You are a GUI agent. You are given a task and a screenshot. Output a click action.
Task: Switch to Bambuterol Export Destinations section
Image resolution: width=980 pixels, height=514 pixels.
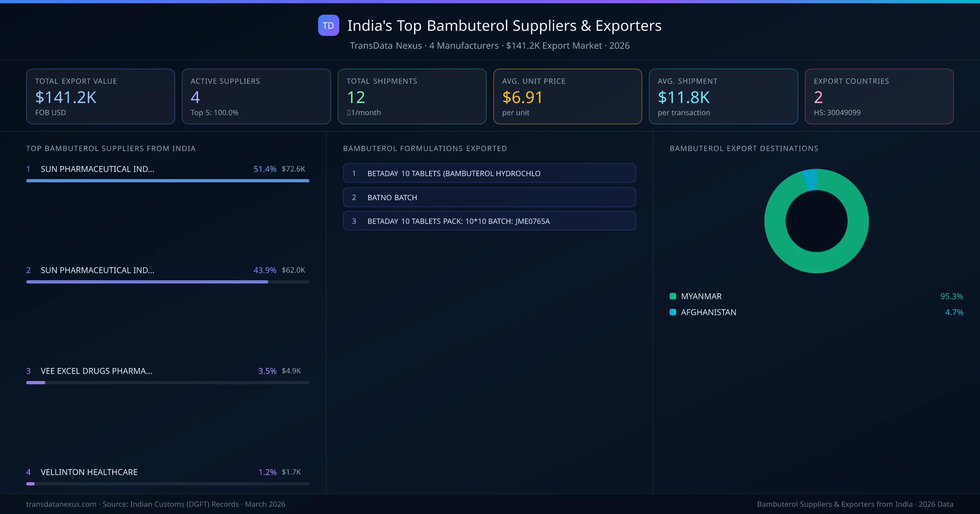[744, 148]
